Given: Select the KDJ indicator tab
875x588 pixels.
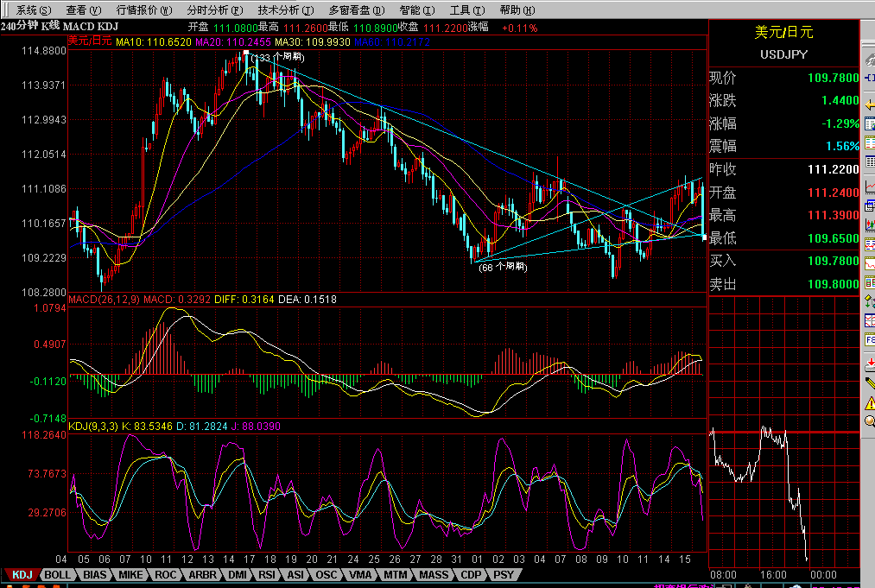Looking at the screenshot, I should point(22,574).
